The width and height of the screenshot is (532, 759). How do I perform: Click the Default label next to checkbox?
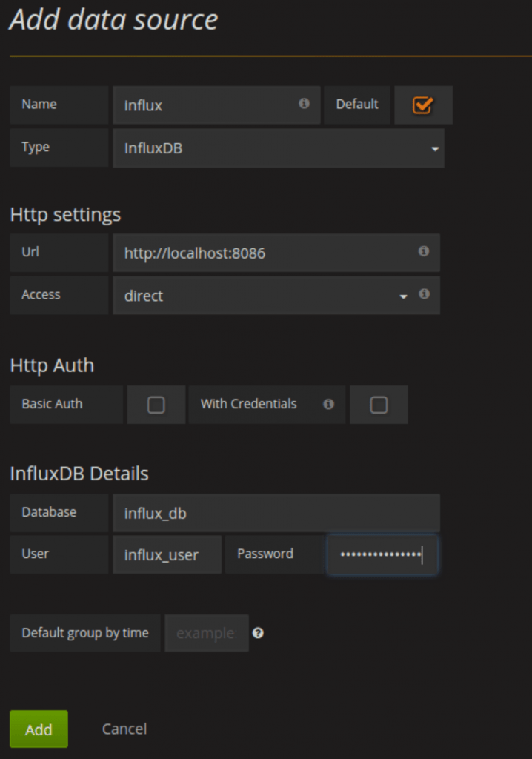coord(357,104)
